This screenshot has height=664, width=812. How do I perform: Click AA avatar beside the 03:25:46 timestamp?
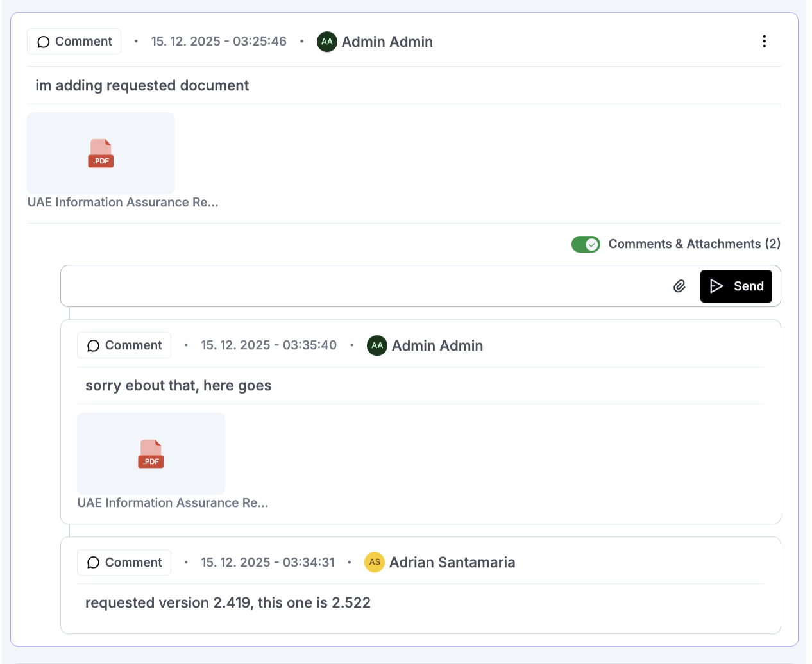(327, 42)
